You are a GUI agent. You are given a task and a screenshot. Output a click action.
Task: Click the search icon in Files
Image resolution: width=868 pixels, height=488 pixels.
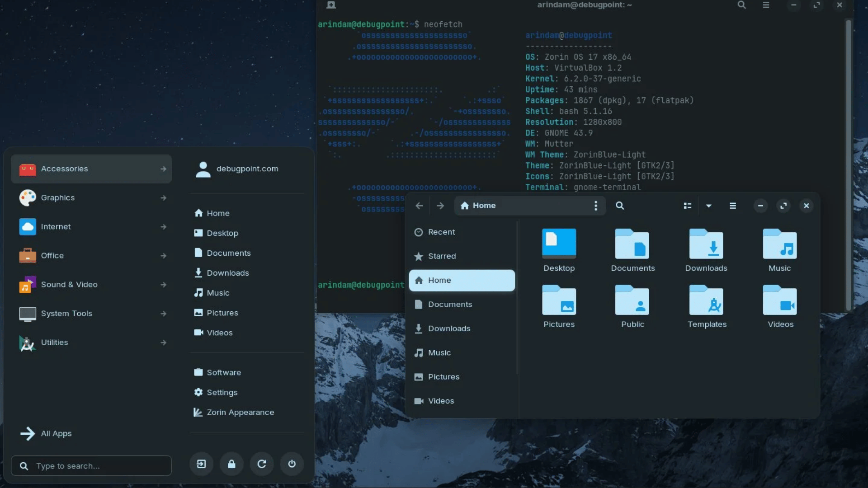point(620,206)
